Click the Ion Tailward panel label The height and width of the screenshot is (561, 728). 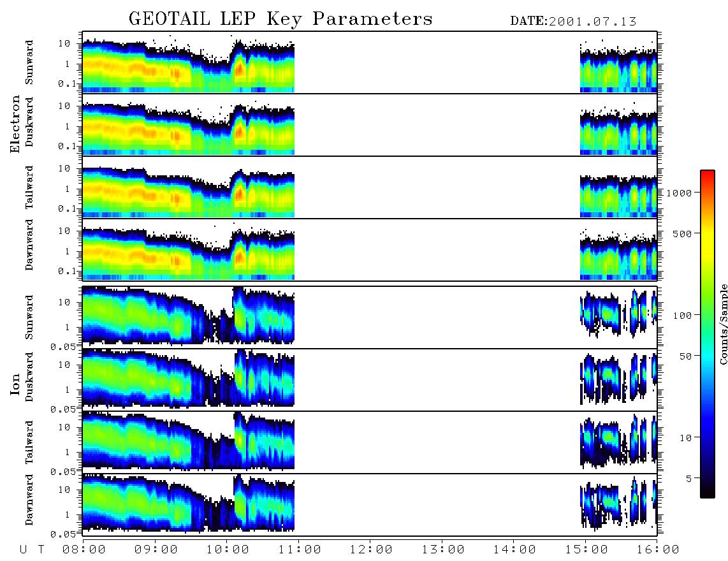tap(29, 442)
